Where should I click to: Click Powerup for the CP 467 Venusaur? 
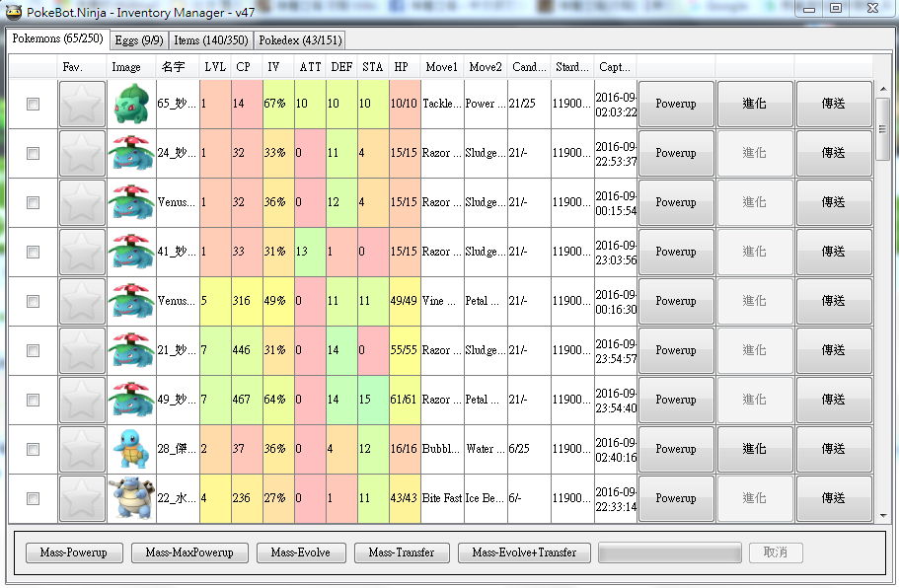[x=676, y=400]
